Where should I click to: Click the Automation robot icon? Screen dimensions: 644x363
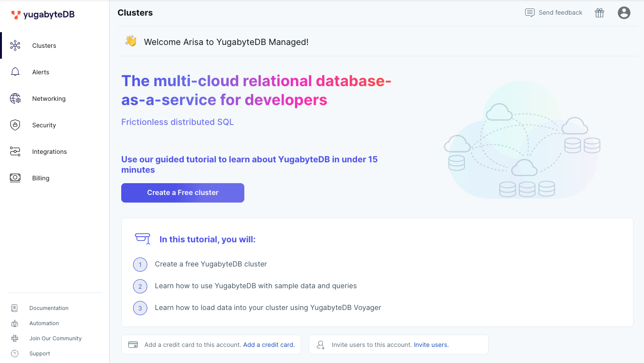[15, 323]
